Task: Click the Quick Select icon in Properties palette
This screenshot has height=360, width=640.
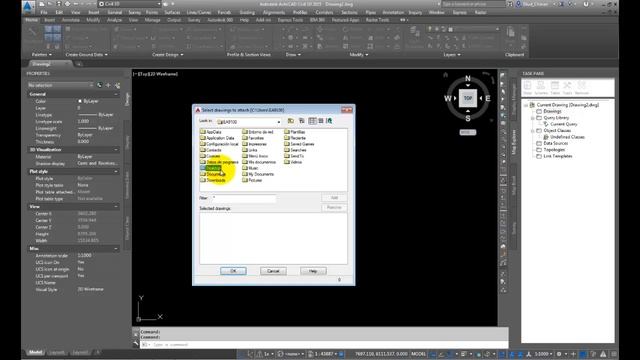Action: [118, 85]
